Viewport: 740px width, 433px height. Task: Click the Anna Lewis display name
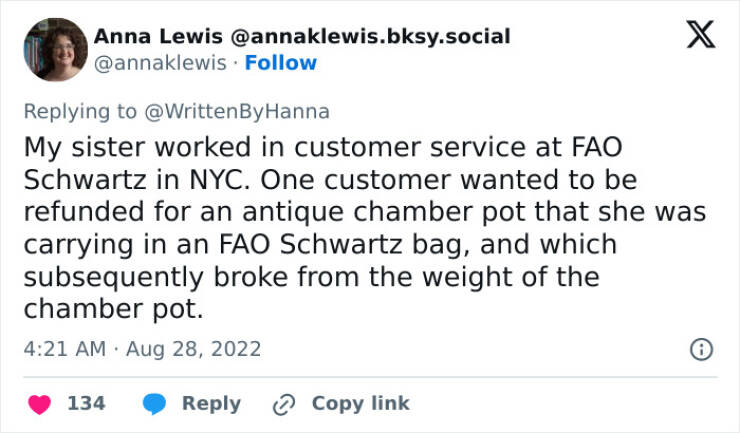click(x=158, y=37)
